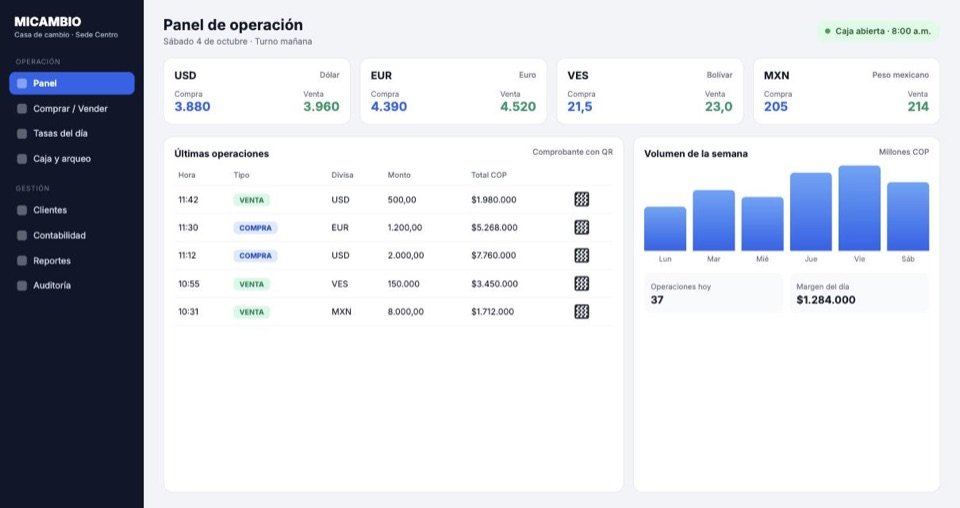
Task: Click the EUR Venta rate 4.520
Action: point(518,106)
